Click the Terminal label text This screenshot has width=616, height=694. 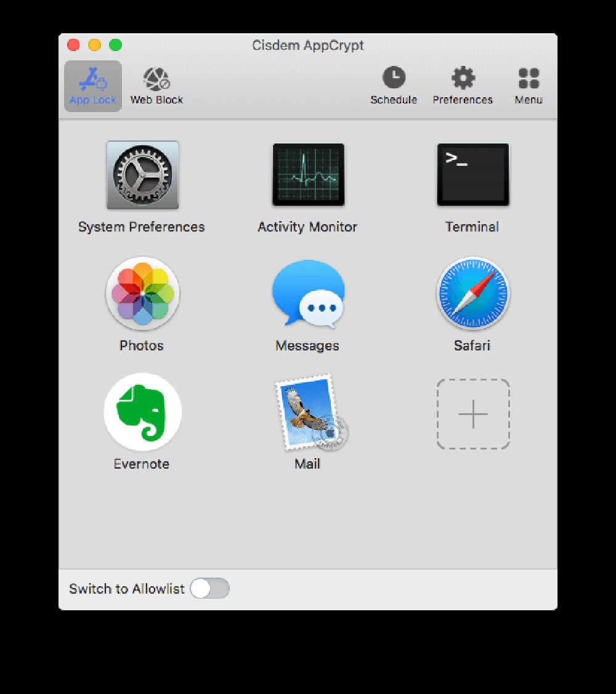[x=472, y=227]
